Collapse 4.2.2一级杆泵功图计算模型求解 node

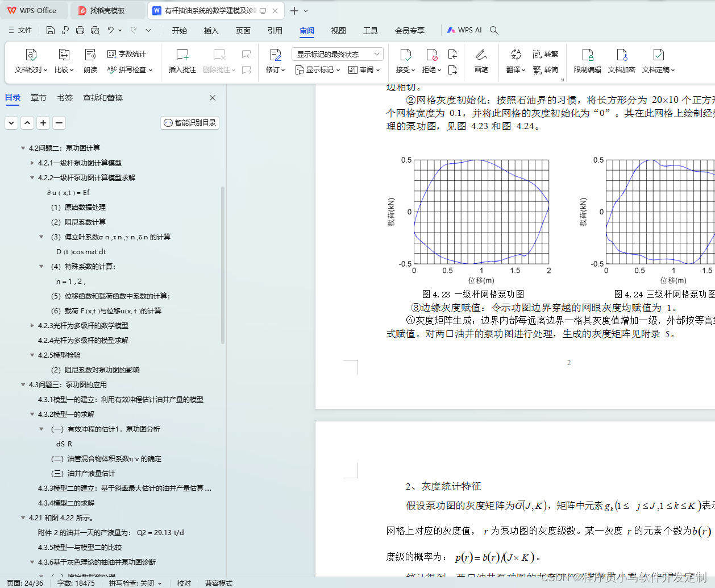pos(32,177)
